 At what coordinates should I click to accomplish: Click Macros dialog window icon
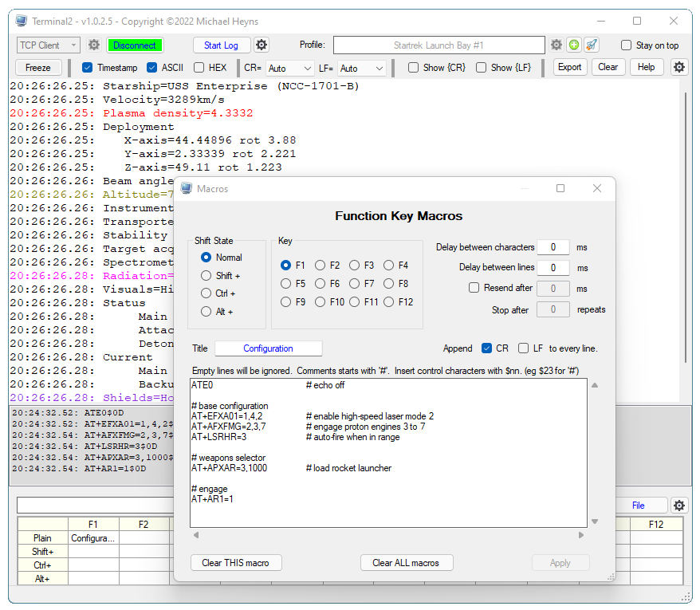186,188
